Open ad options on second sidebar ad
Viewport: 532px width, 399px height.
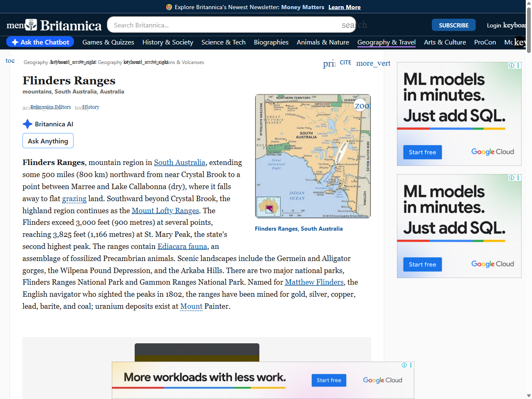(x=518, y=178)
